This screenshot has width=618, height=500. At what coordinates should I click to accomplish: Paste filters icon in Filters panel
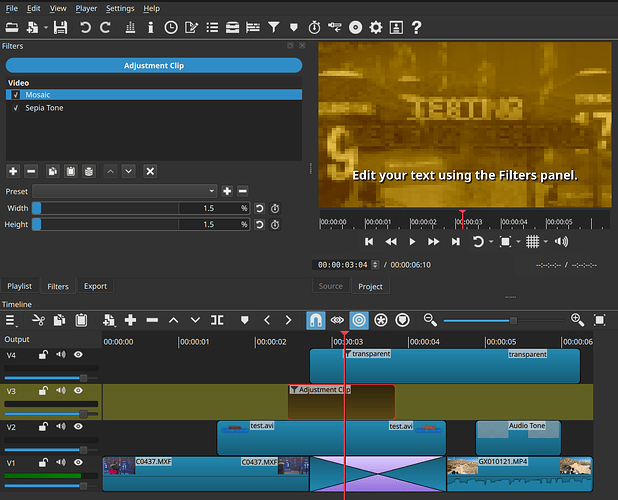[x=71, y=171]
